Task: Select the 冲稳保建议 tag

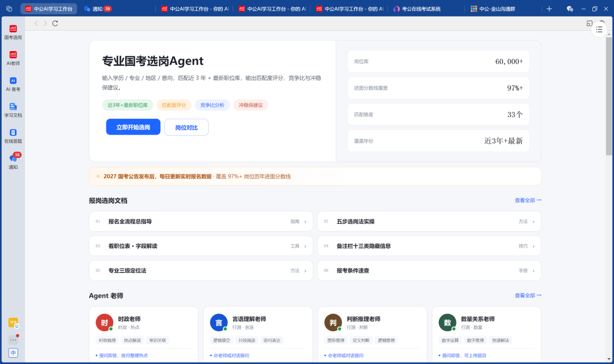Action: click(251, 105)
